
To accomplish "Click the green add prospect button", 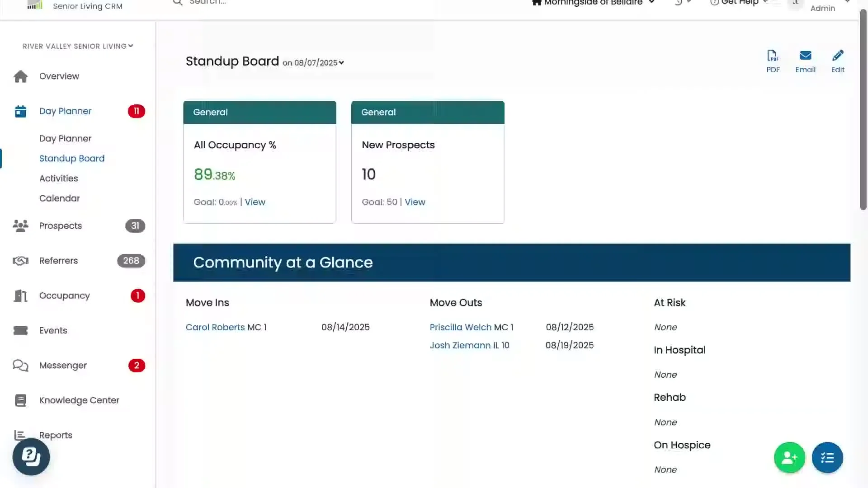I will tap(789, 458).
